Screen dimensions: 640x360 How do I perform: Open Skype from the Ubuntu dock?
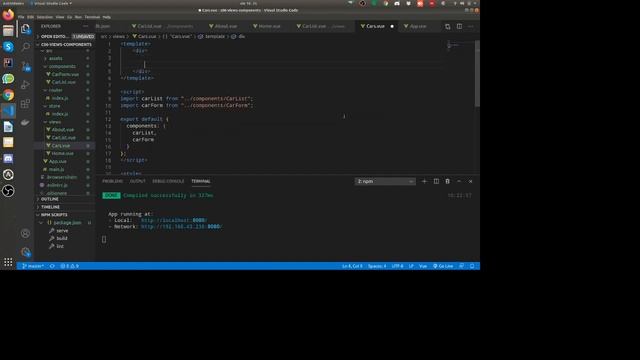pos(8,47)
